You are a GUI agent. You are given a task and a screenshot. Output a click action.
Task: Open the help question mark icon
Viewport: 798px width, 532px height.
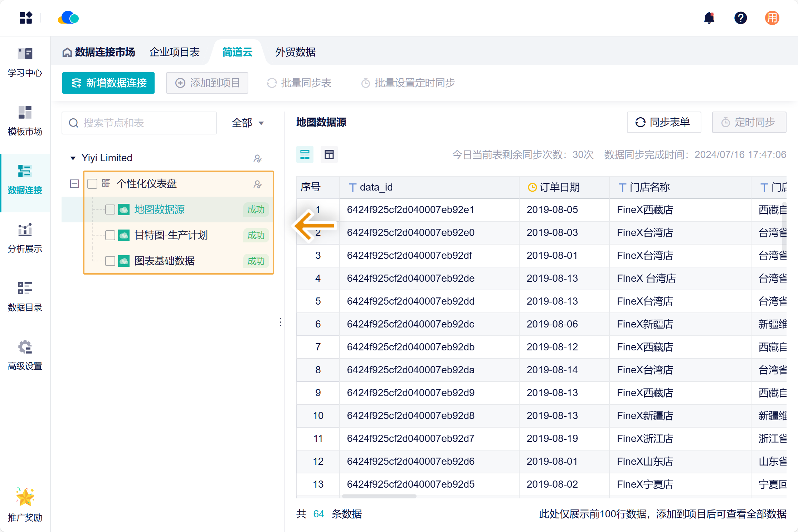(x=740, y=18)
